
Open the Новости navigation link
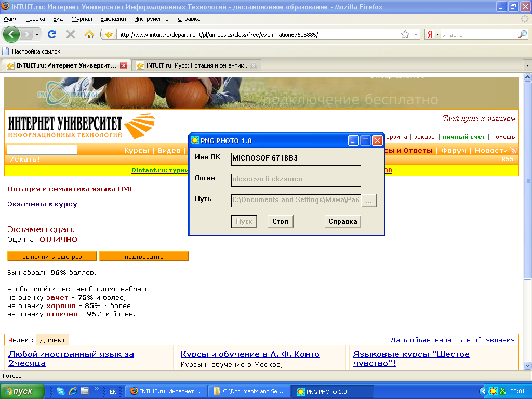(491, 150)
